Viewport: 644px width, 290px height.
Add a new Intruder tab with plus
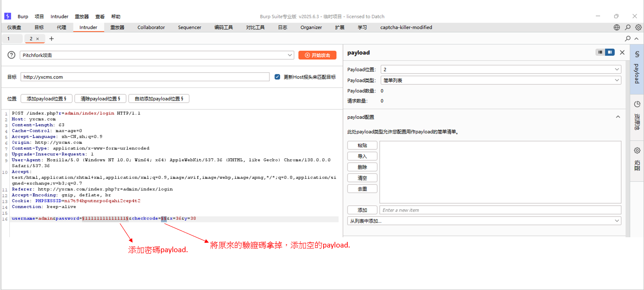point(51,39)
